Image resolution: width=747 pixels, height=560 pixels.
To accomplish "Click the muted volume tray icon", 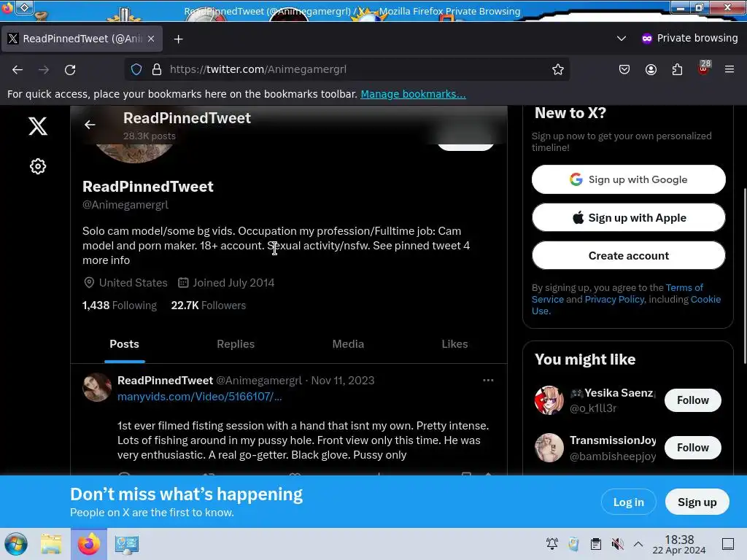I will (617, 544).
